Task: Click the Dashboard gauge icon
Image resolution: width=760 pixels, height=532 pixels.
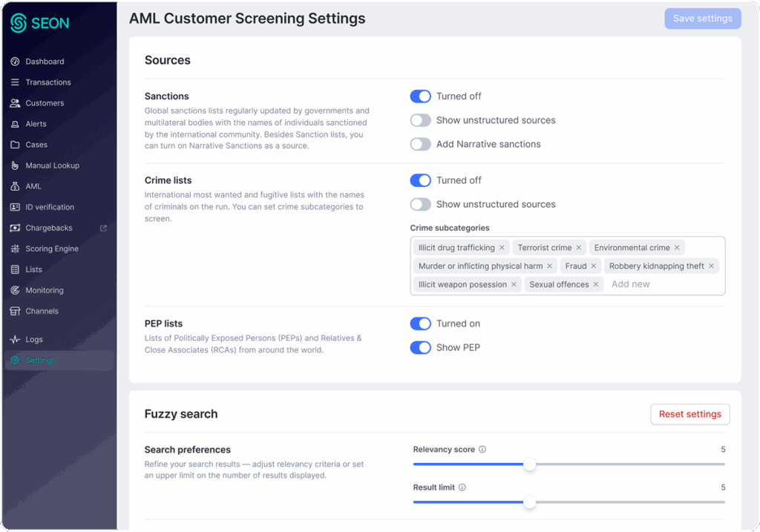Action: tap(15, 62)
